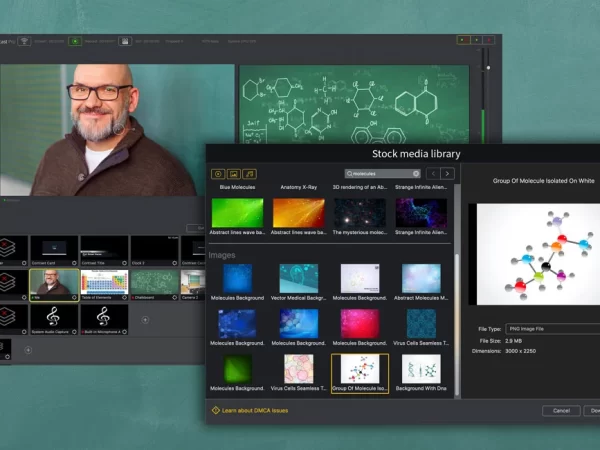Click the red indicator button at Wirecast top-right
The height and width of the screenshot is (450, 600).
click(489, 40)
